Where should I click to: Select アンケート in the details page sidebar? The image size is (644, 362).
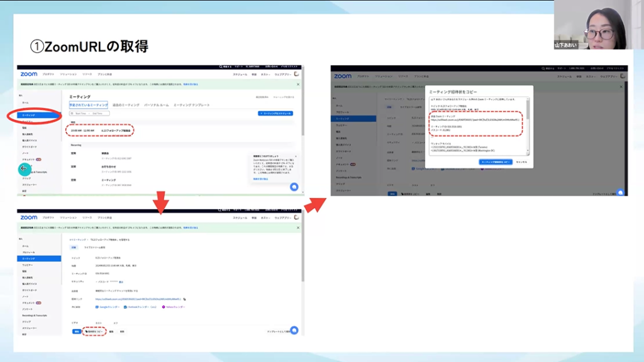pyautogui.click(x=27, y=309)
